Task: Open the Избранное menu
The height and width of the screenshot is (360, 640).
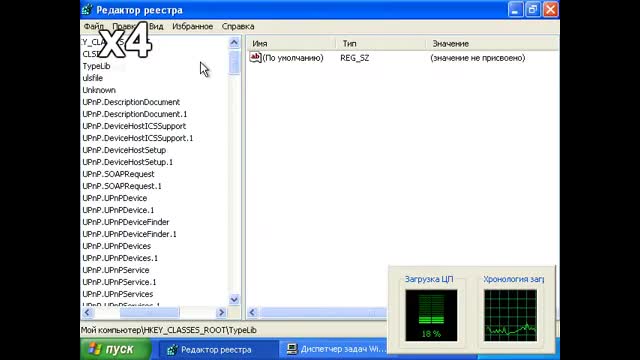Action: coord(193,27)
